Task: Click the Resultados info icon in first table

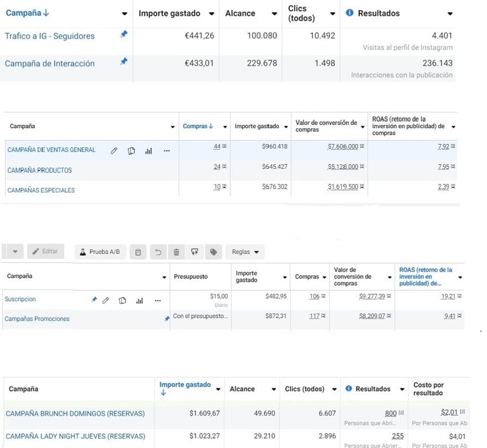Action: 349,13
